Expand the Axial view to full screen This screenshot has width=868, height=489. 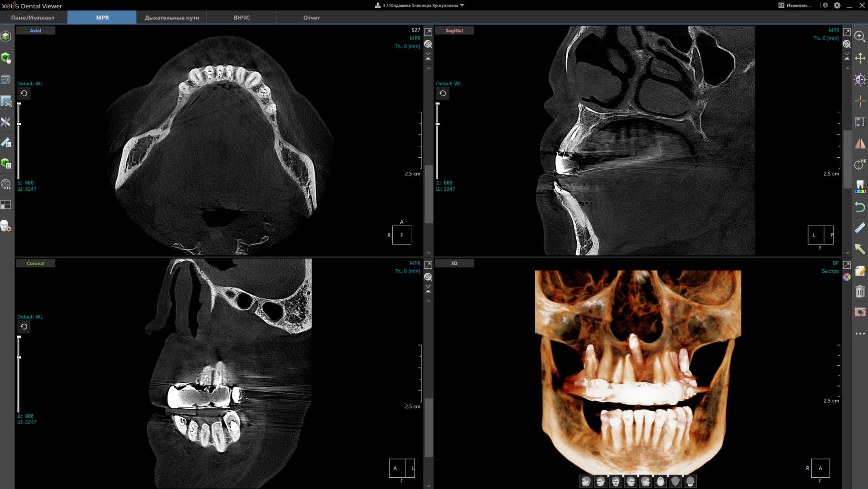(428, 32)
